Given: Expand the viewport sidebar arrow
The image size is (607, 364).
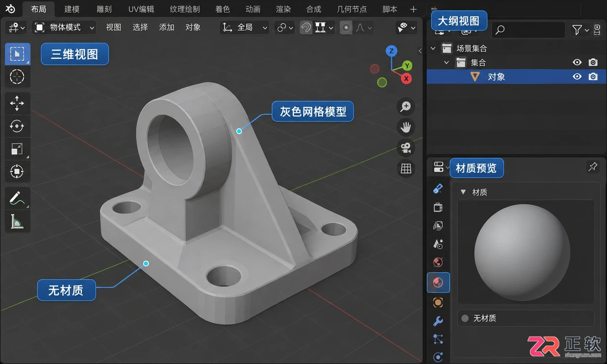Looking at the screenshot, I should click(420, 51).
